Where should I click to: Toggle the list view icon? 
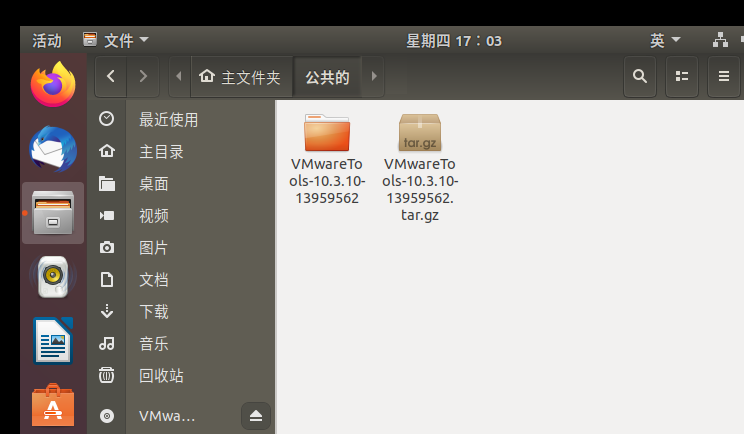[682, 76]
